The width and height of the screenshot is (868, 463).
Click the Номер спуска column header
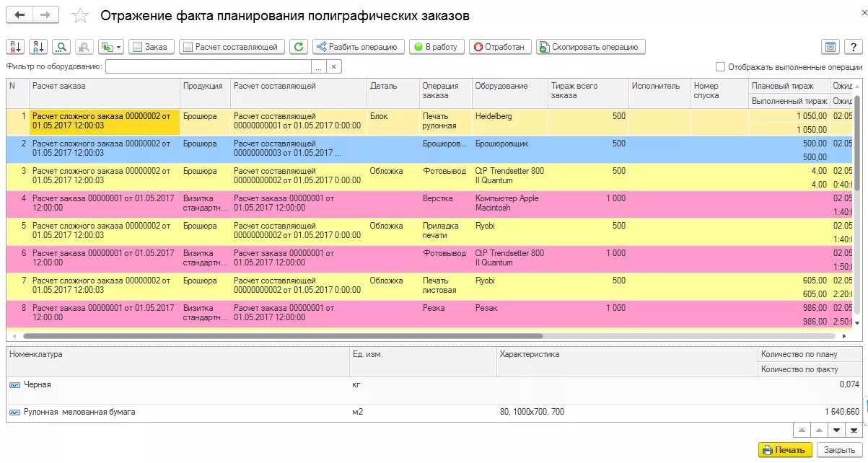(719, 93)
